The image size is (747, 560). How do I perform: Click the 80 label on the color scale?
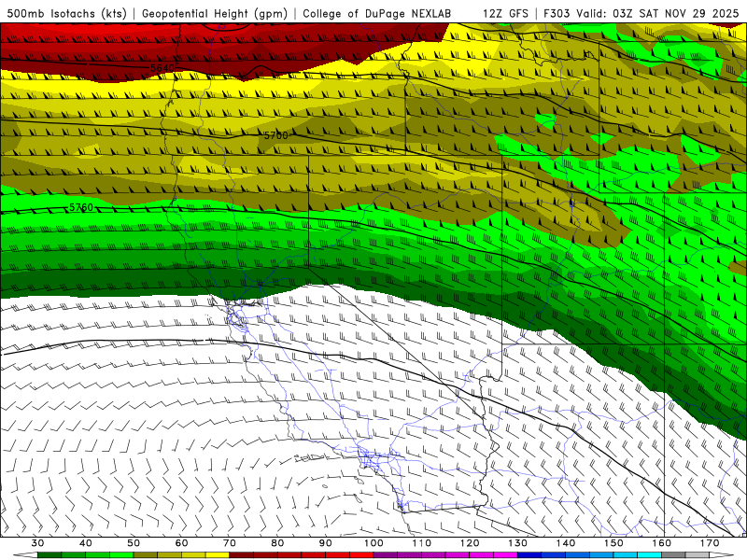[277, 543]
